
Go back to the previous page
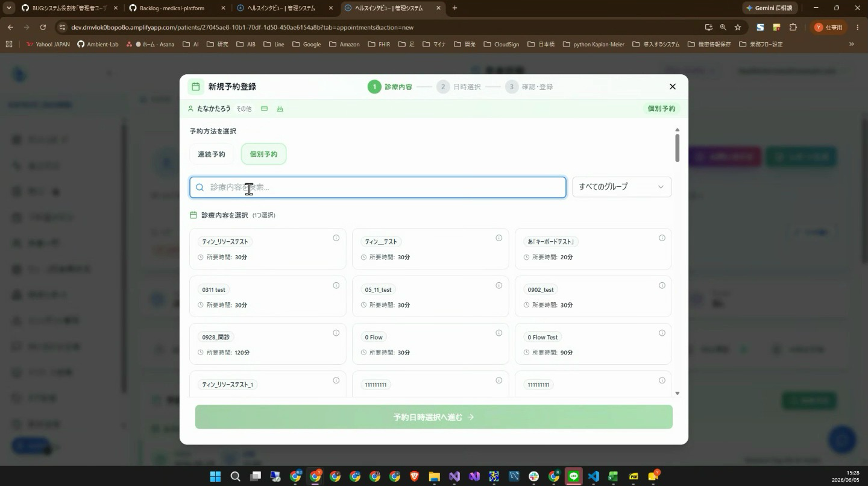point(10,27)
